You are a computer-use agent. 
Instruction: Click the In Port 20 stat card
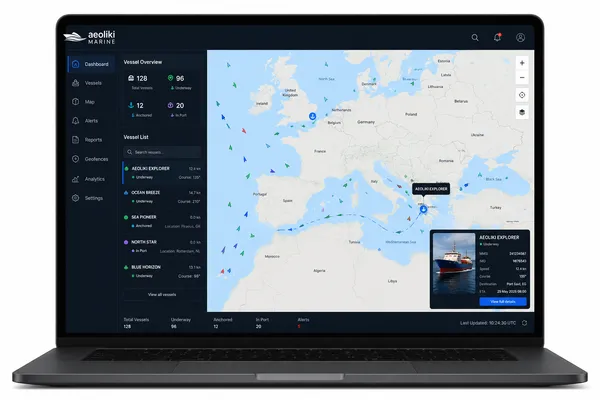tap(178, 109)
